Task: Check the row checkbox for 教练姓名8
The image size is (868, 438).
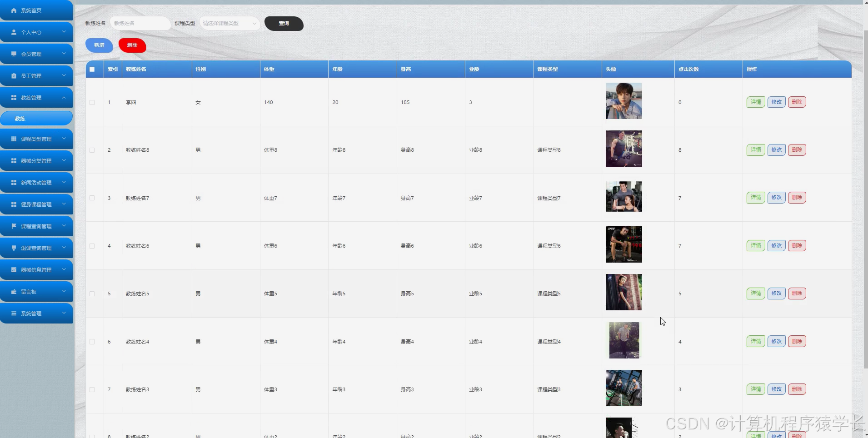Action: coord(92,150)
